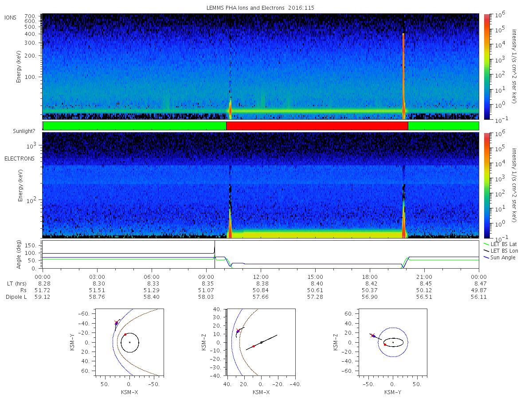Click the red X marker in KSM-X/KSM-Y plot
The width and height of the screenshot is (532, 399).
[x=116, y=323]
